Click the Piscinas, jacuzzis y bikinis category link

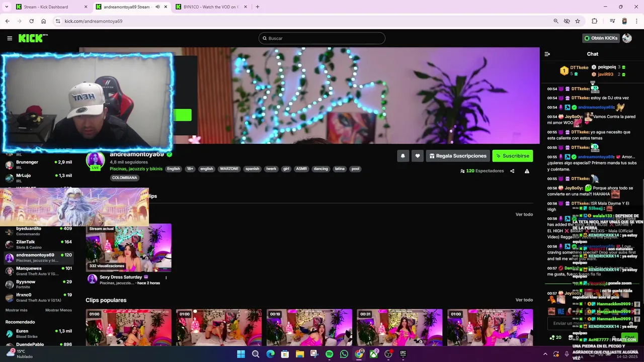136,169
